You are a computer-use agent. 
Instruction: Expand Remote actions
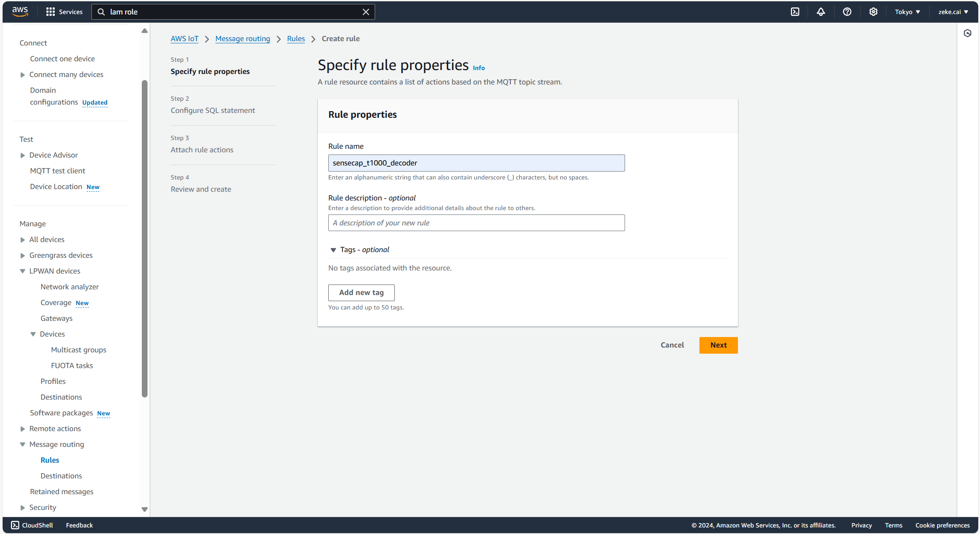pos(23,429)
